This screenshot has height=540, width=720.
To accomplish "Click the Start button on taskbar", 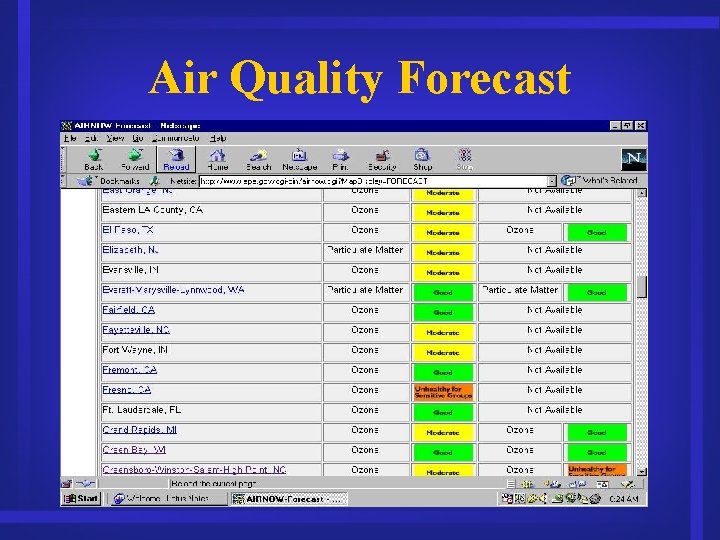I will pos(81,499).
